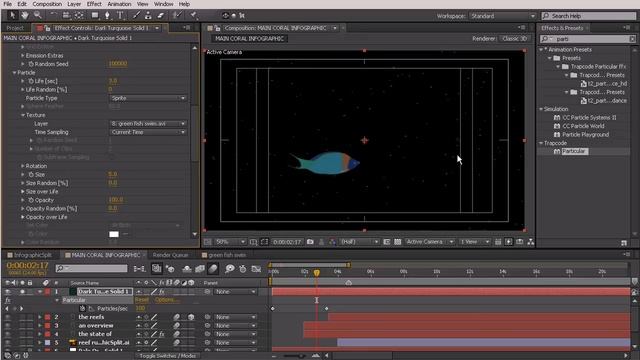This screenshot has width=640, height=360.
Task: Toggle the Opacity property stopwatch
Action: coord(31,200)
